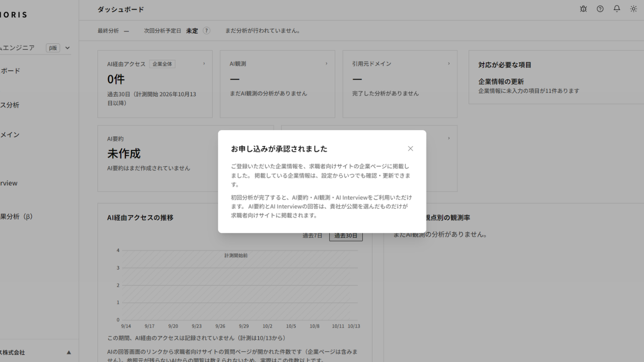644x362 pixels.
Task: Go to the sidebar item ending in ボード
Action: coord(10,71)
